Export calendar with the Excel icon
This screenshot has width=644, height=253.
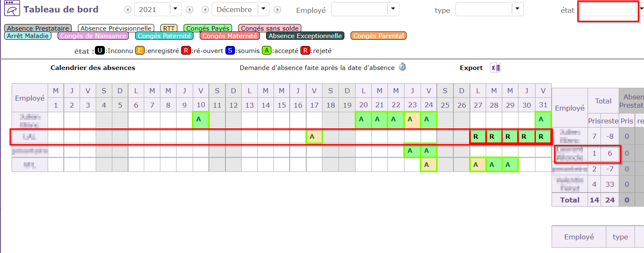496,68
